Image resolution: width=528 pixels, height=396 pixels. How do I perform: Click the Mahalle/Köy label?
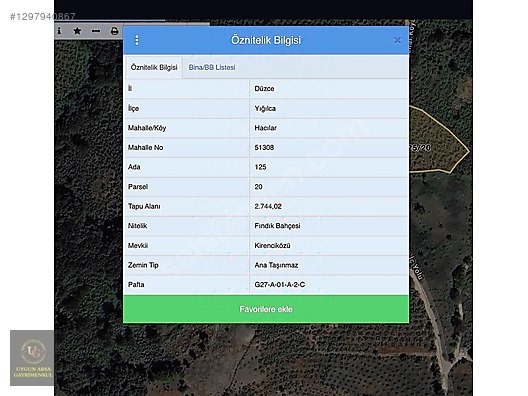(147, 128)
